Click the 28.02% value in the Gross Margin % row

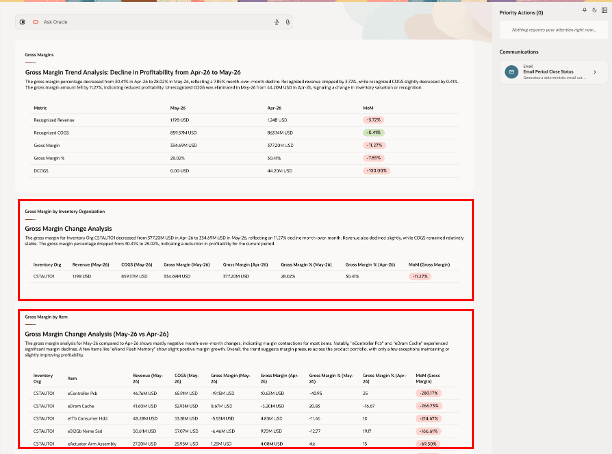[x=177, y=158]
